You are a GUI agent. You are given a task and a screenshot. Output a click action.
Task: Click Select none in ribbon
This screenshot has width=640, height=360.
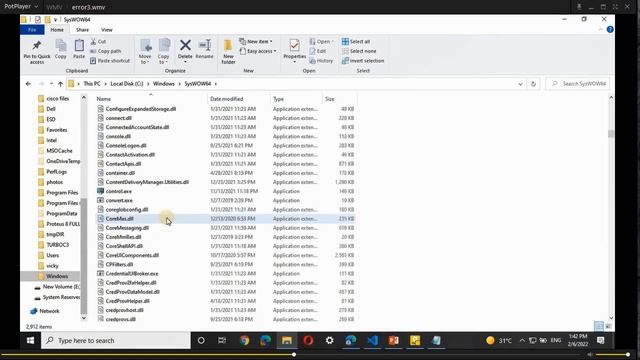(359, 51)
